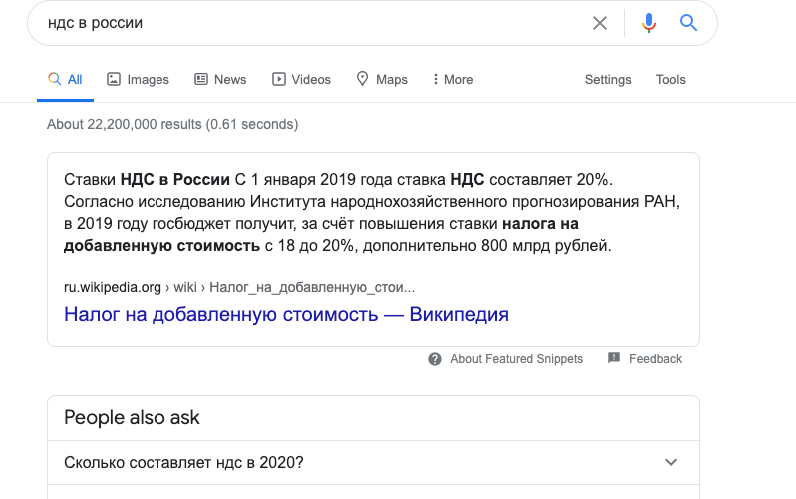Image resolution: width=796 pixels, height=499 pixels.
Task: Click the Images tab picture icon
Action: point(114,79)
